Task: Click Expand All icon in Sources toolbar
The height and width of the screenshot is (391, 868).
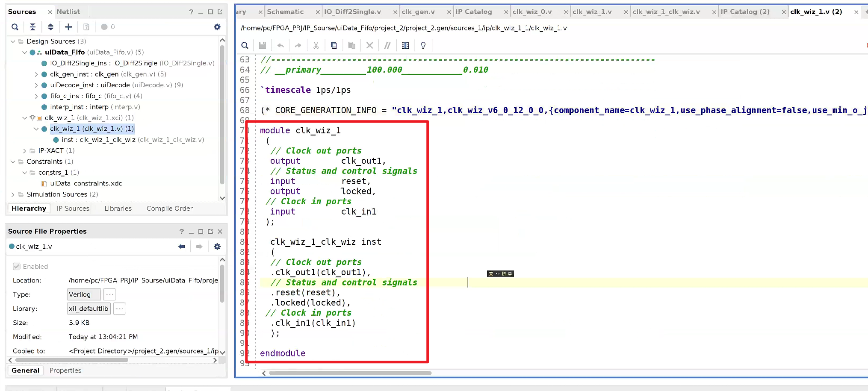Action: point(50,27)
